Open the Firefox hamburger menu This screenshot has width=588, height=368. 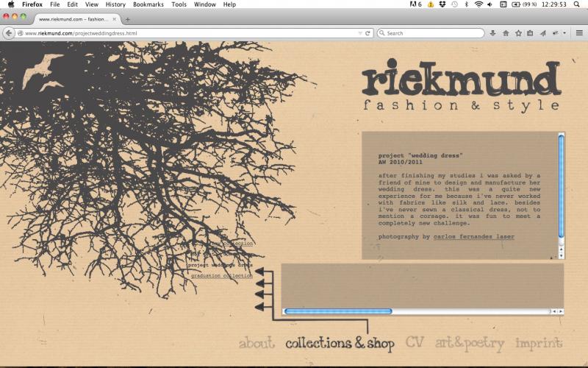[x=578, y=33]
